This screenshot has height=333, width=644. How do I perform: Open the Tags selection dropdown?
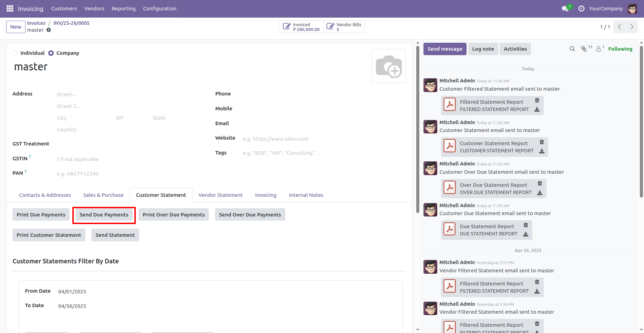point(283,153)
